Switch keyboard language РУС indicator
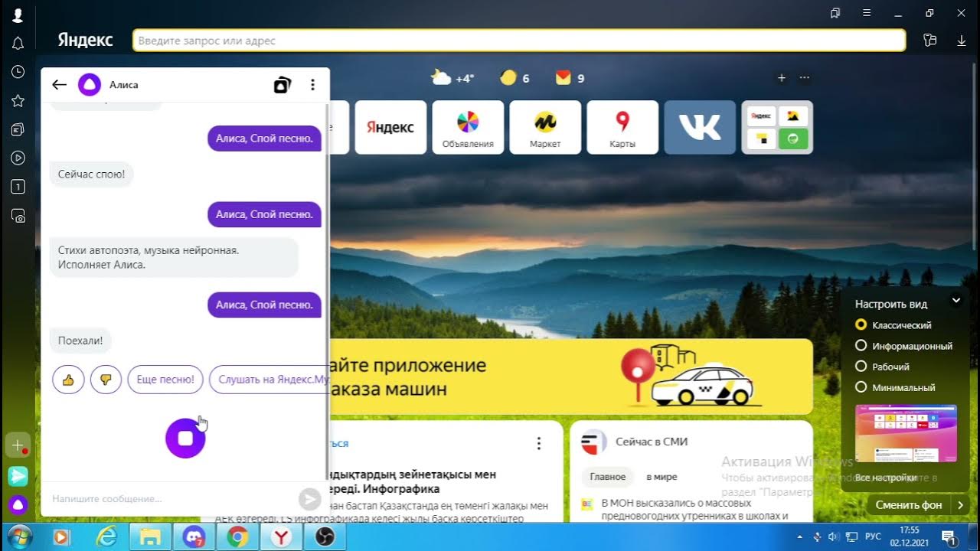The width and height of the screenshot is (980, 551). [873, 536]
